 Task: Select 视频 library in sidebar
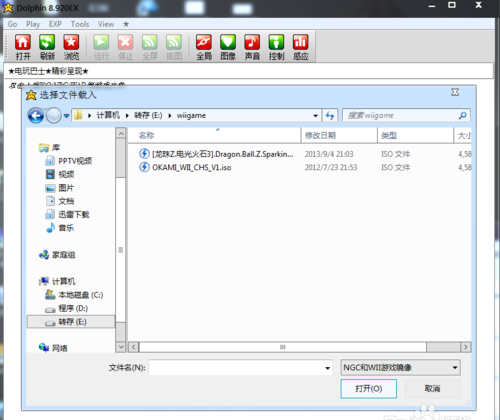60,174
